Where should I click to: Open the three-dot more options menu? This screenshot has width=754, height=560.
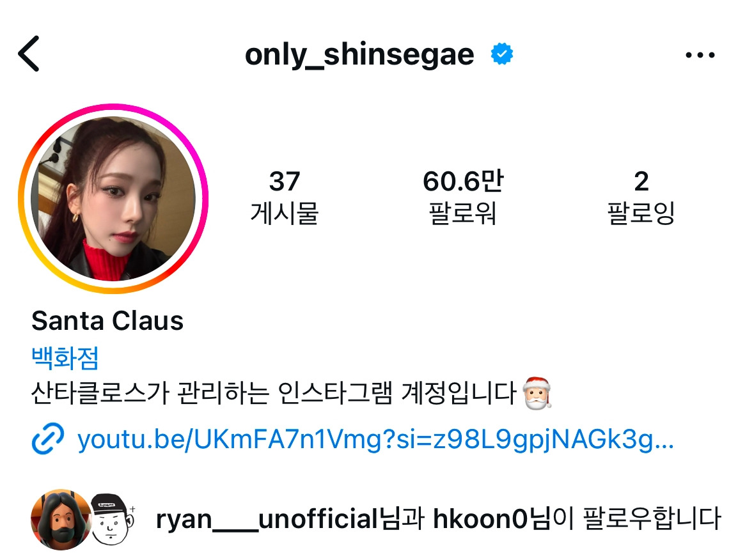700,55
